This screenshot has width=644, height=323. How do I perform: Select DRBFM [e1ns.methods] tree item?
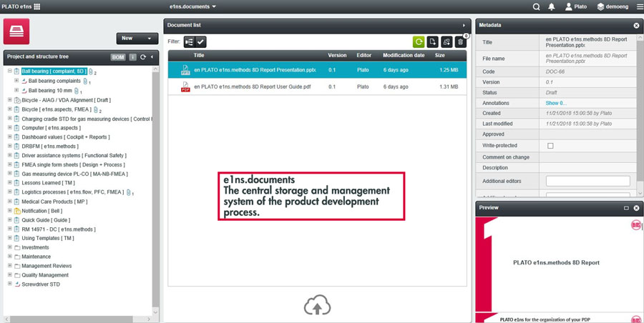[x=50, y=146]
